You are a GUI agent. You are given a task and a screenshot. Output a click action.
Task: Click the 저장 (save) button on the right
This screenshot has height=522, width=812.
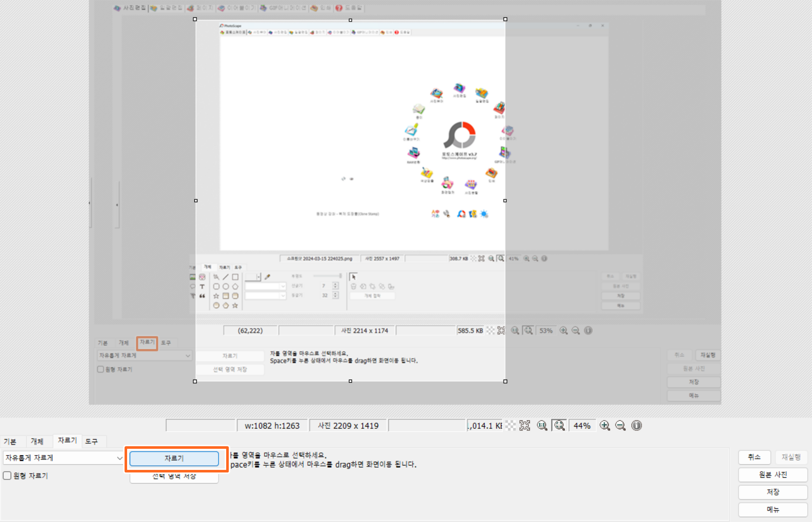pos(772,492)
